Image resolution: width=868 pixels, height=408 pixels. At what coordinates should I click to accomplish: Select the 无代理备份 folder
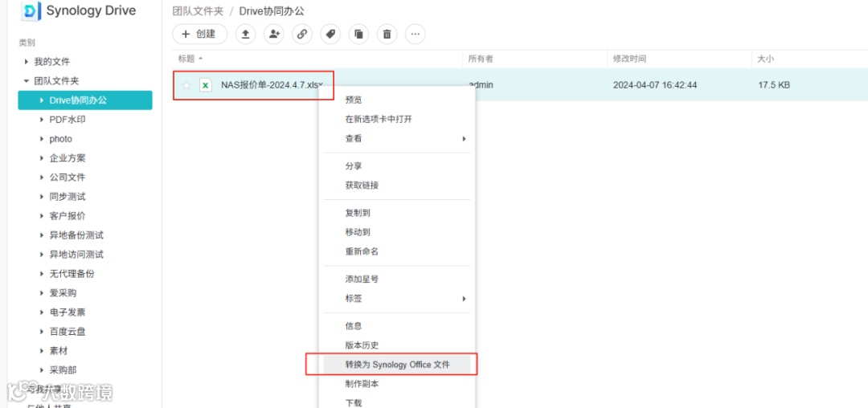pos(72,274)
